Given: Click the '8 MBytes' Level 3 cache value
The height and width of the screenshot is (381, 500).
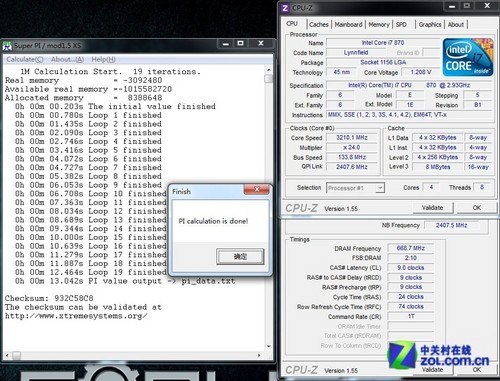Looking at the screenshot, I should tap(438, 167).
